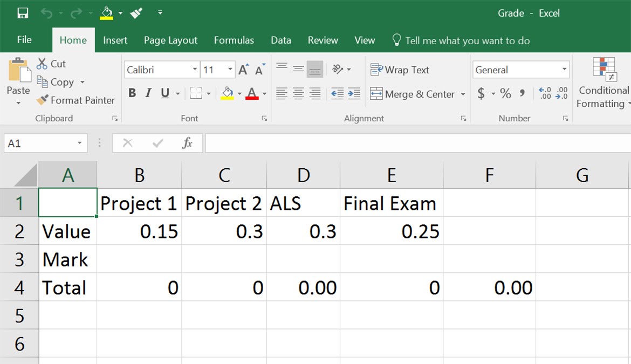Viewport: 631px width, 364px height.
Task: Expand Merge & Center options arrow
Action: 463,94
